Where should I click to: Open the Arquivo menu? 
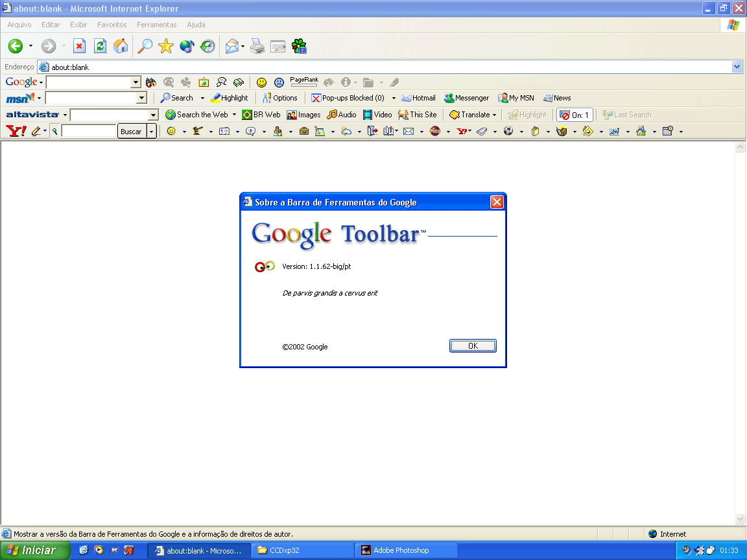point(19,25)
